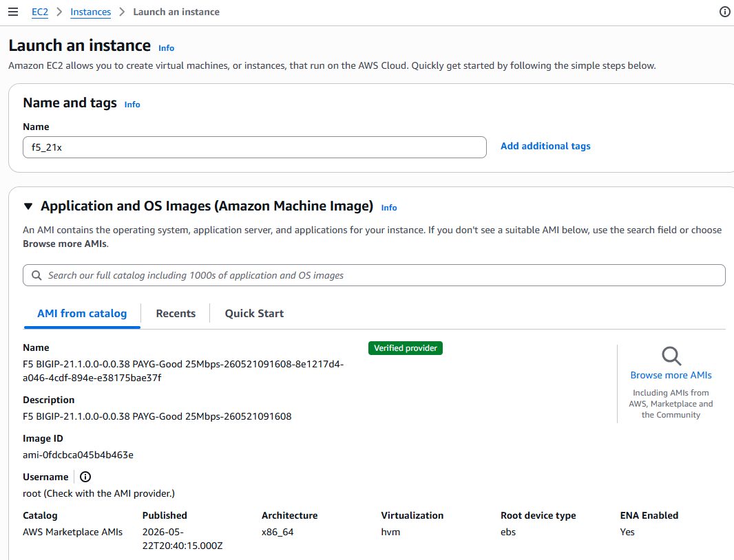This screenshot has height=560, width=734.
Task: Click the search magnifier icon in the AMI search box
Action: 36,275
